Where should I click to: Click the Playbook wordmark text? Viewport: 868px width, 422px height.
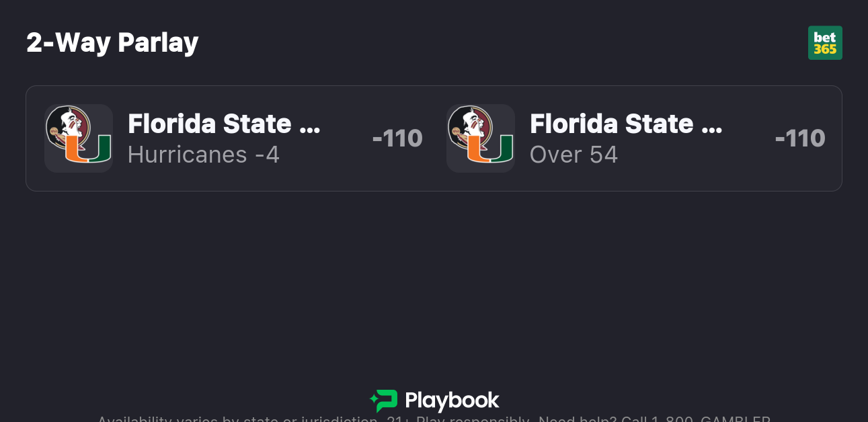(452, 401)
